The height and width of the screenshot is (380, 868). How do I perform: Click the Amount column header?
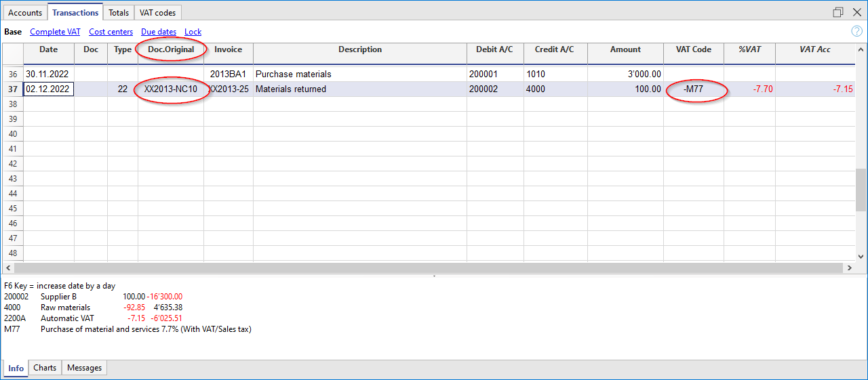pyautogui.click(x=625, y=54)
